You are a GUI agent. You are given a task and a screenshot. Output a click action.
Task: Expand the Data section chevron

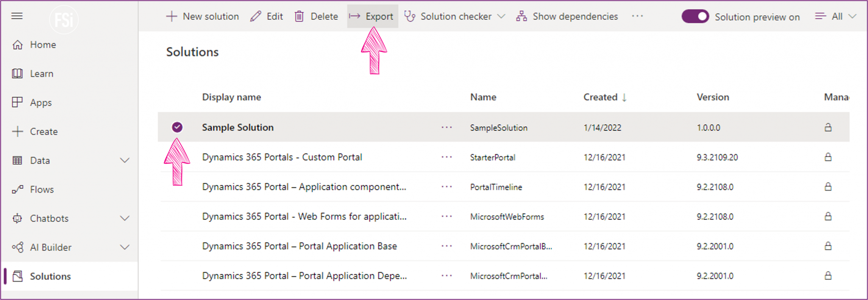[x=125, y=160]
